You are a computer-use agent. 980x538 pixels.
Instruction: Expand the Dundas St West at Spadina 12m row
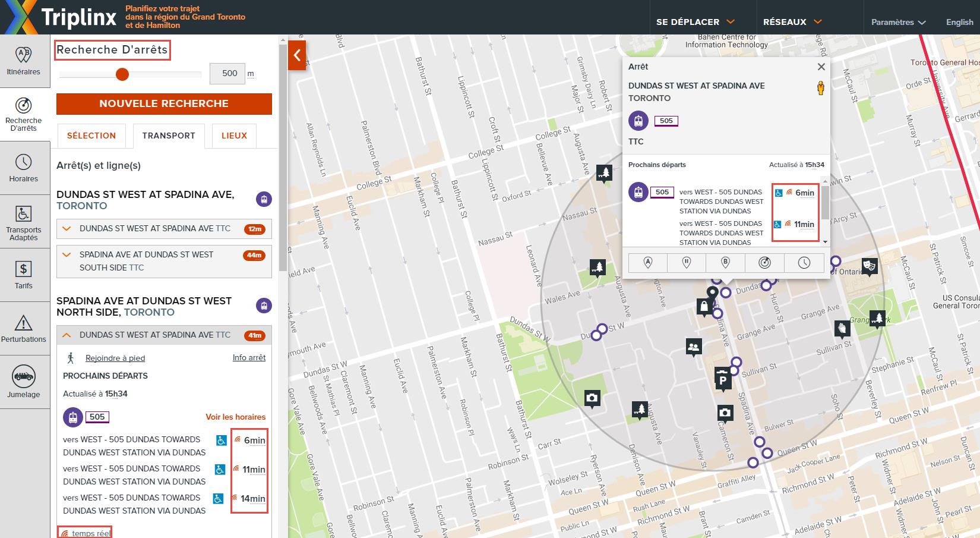[x=164, y=228]
